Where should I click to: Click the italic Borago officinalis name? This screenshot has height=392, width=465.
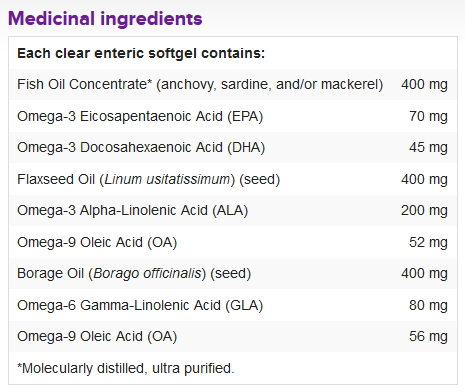[147, 273]
